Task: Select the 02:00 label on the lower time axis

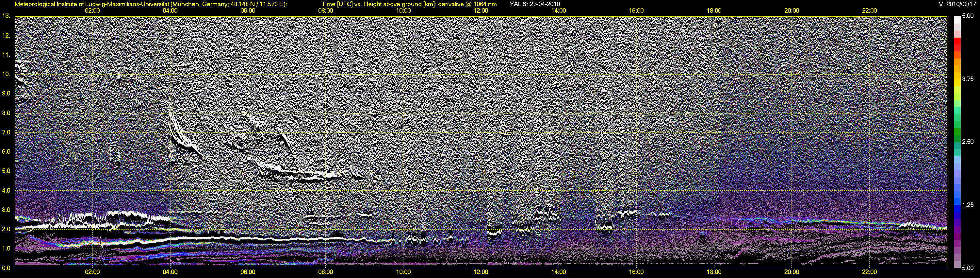Action: pyautogui.click(x=92, y=272)
